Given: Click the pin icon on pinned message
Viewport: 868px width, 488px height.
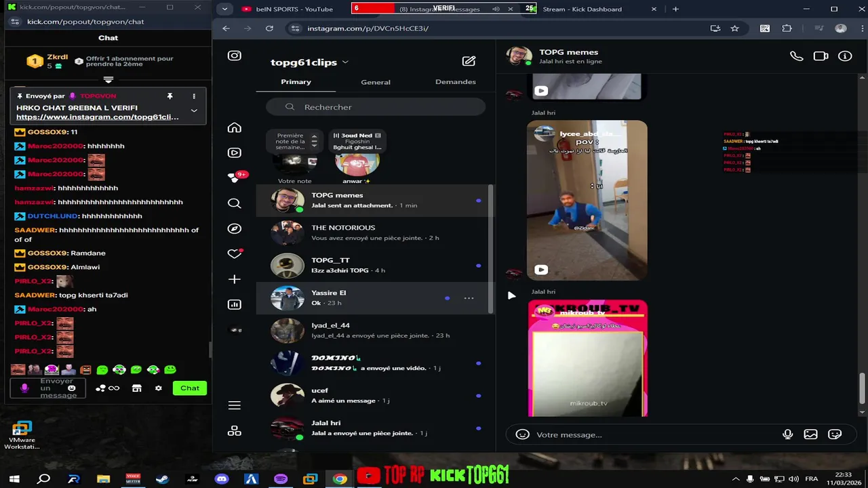Looking at the screenshot, I should [x=170, y=96].
